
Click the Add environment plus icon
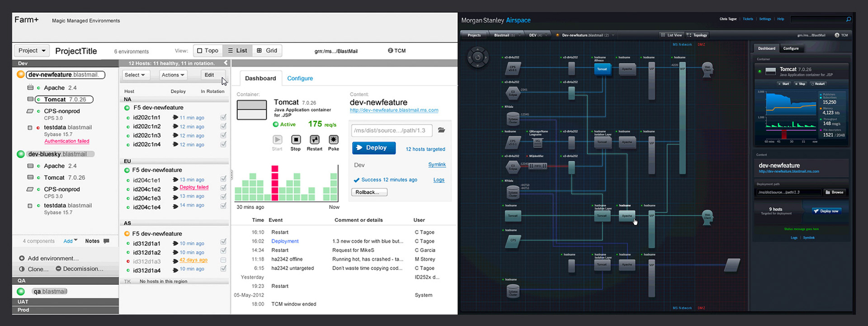(x=22, y=258)
